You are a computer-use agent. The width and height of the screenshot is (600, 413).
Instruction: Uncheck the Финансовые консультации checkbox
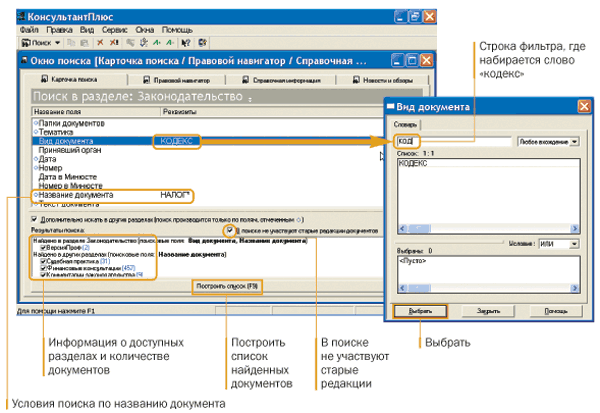[x=43, y=268]
